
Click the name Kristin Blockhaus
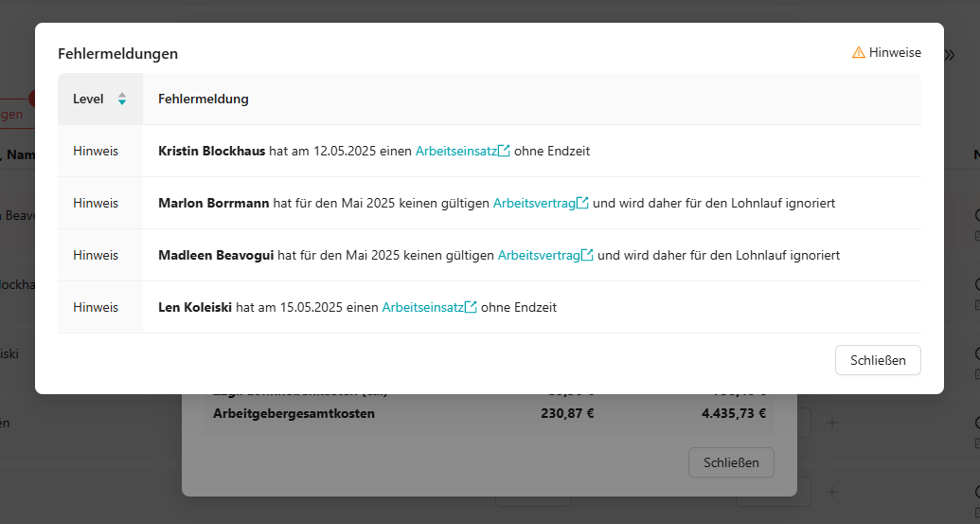tap(211, 151)
